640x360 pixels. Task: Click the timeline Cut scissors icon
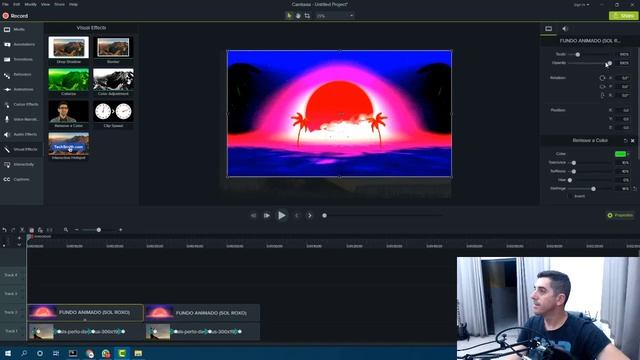[22, 230]
